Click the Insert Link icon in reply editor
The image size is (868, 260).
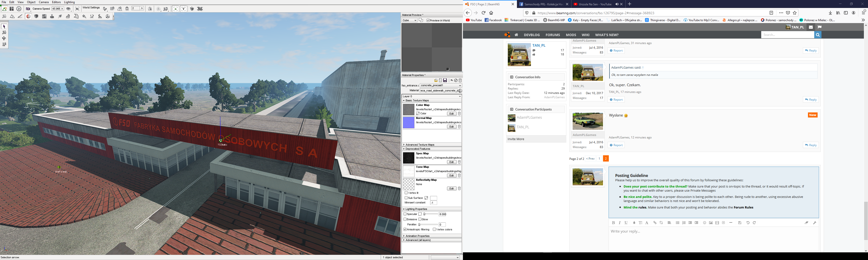655,223
